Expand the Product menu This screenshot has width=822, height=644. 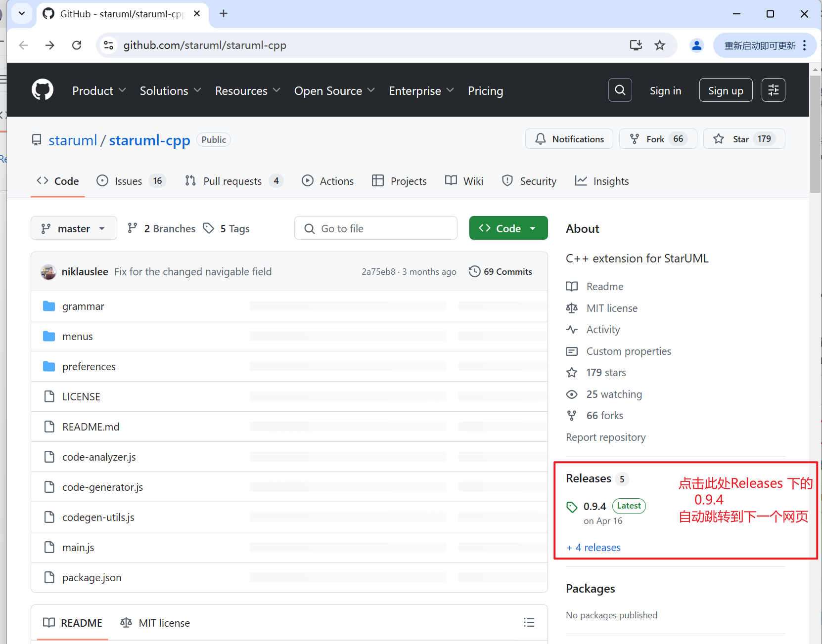click(99, 91)
